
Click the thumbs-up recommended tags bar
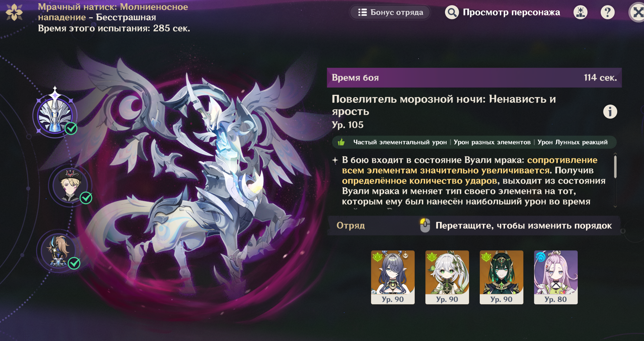474,142
